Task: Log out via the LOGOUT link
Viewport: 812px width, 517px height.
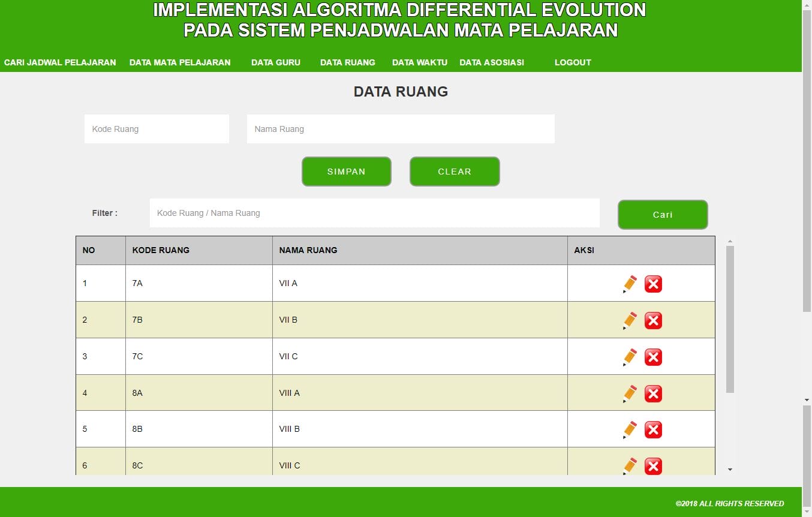Action: point(573,62)
